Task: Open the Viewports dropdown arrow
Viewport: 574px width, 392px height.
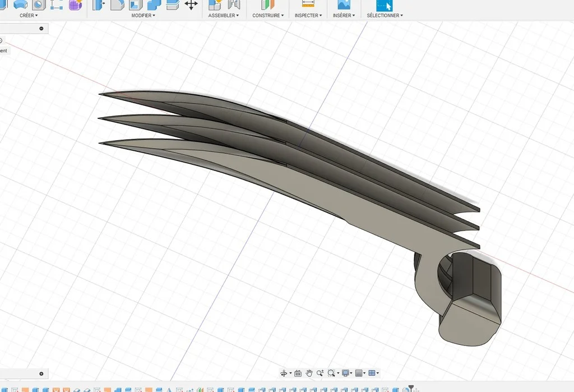Action: point(378,373)
